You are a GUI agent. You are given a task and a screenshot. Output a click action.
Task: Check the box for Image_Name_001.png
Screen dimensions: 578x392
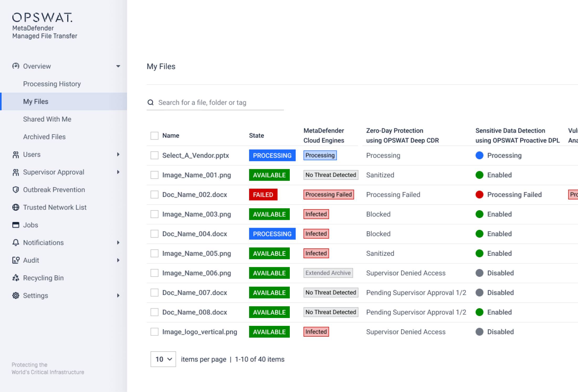pos(154,175)
